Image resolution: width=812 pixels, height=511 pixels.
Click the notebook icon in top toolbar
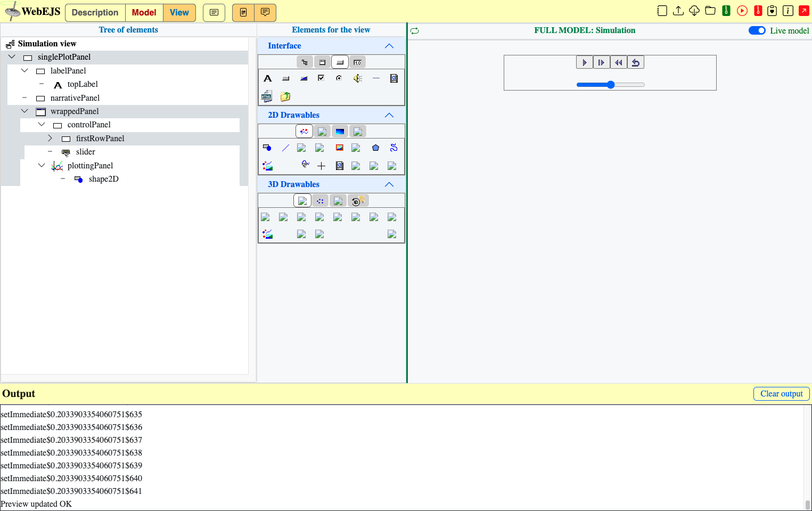(662, 11)
